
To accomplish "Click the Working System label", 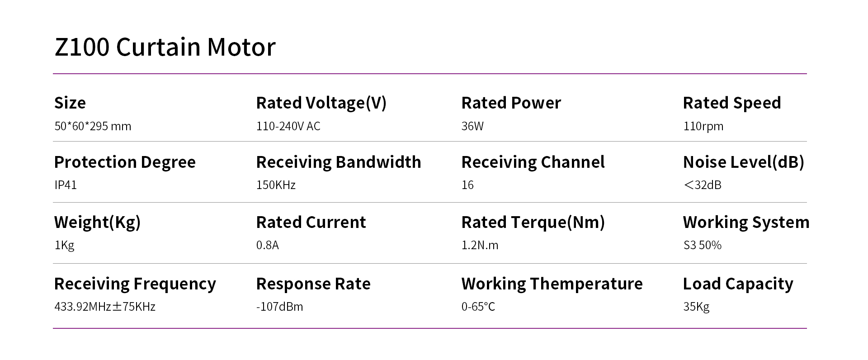I will 746,223.
